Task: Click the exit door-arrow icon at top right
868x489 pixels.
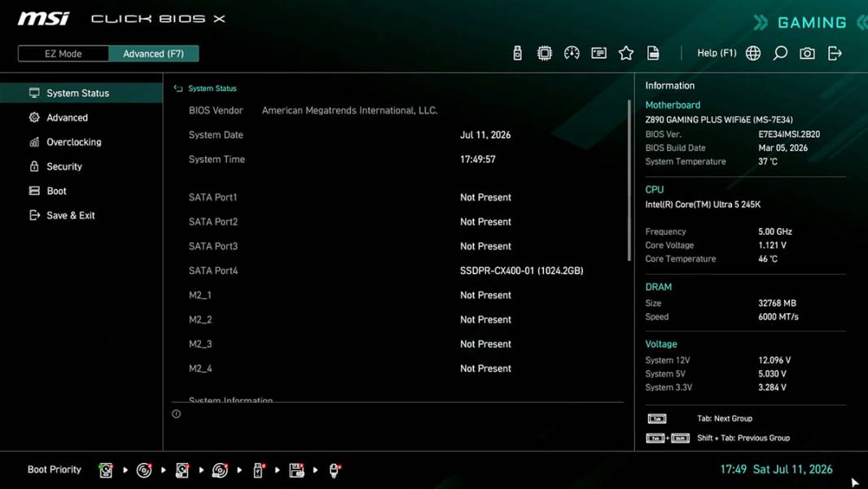Action: (835, 53)
